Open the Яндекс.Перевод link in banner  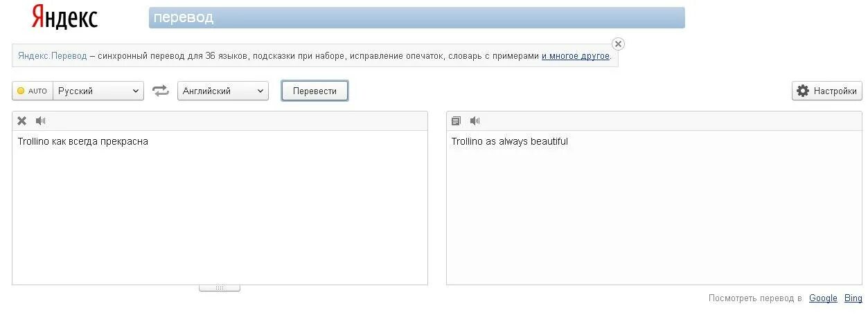pos(53,56)
